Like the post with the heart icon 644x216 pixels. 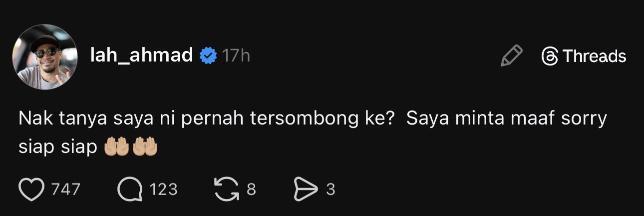[x=32, y=189]
